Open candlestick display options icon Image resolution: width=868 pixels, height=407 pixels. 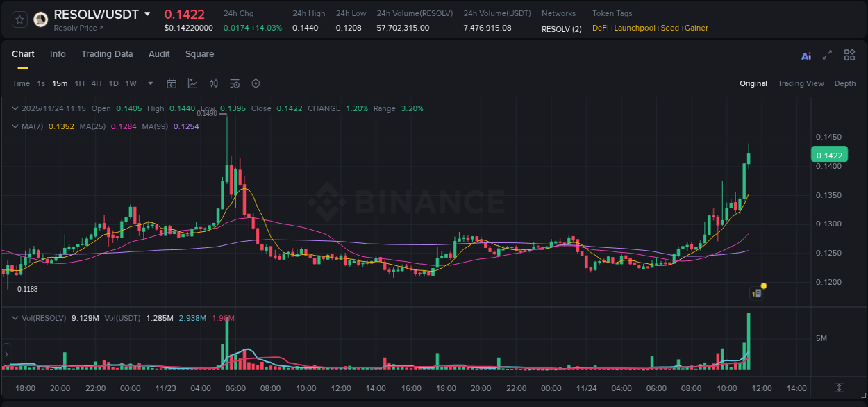(x=214, y=83)
